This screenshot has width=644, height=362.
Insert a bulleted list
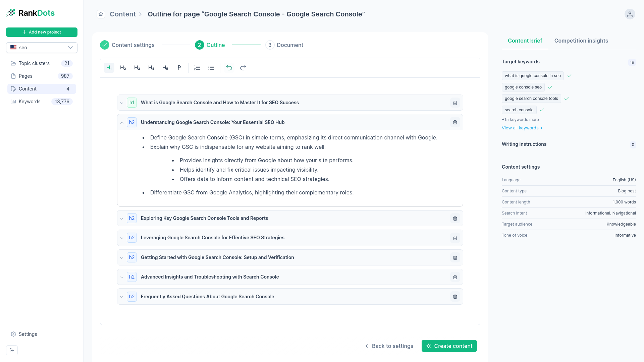tap(211, 68)
